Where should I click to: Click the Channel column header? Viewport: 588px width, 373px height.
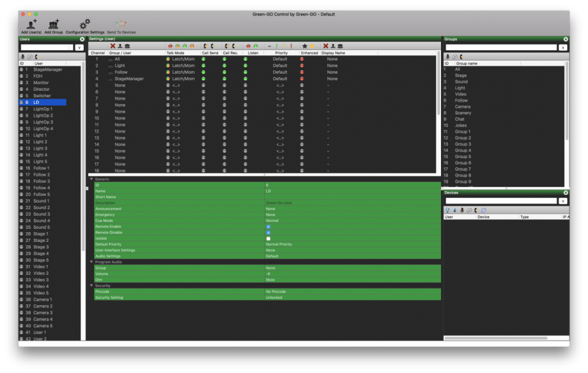point(98,53)
